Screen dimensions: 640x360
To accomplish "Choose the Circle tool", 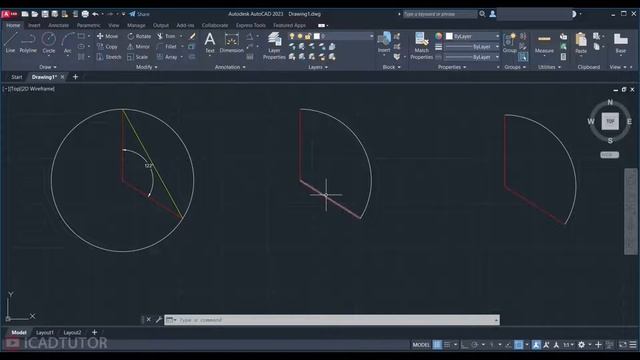I will coord(49,42).
